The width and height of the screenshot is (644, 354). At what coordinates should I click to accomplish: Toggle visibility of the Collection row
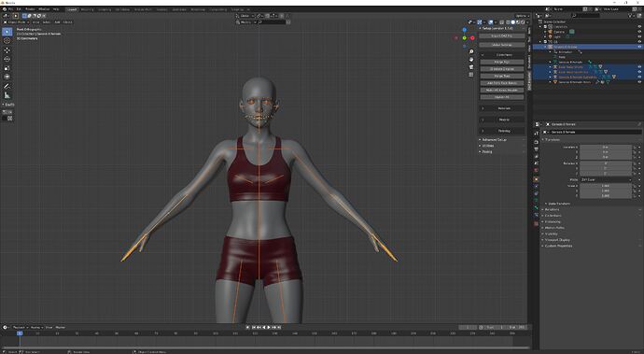pyautogui.click(x=639, y=27)
